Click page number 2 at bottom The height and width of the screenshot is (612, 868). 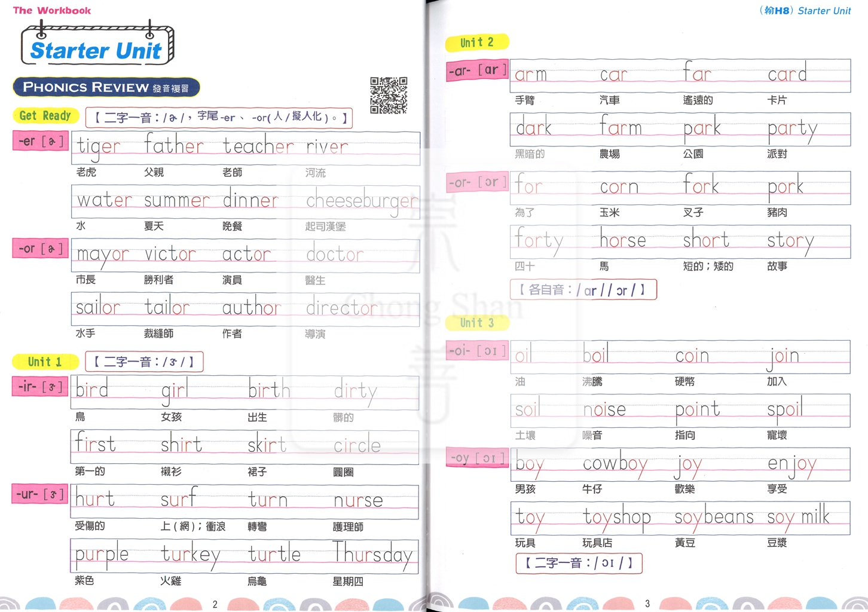coord(215,604)
